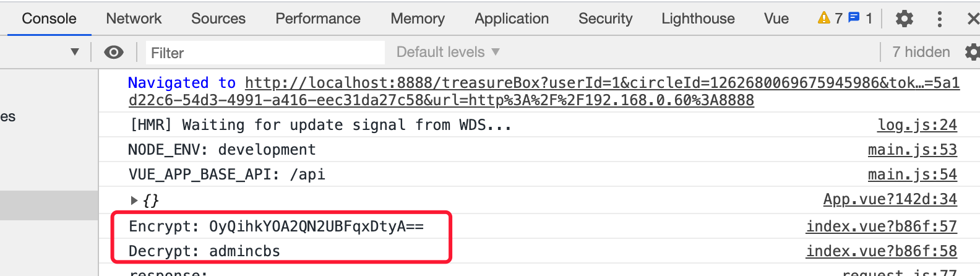Viewport: 980px width, 276px height.
Task: Open source link App.vue?142d:34
Action: click(x=890, y=199)
